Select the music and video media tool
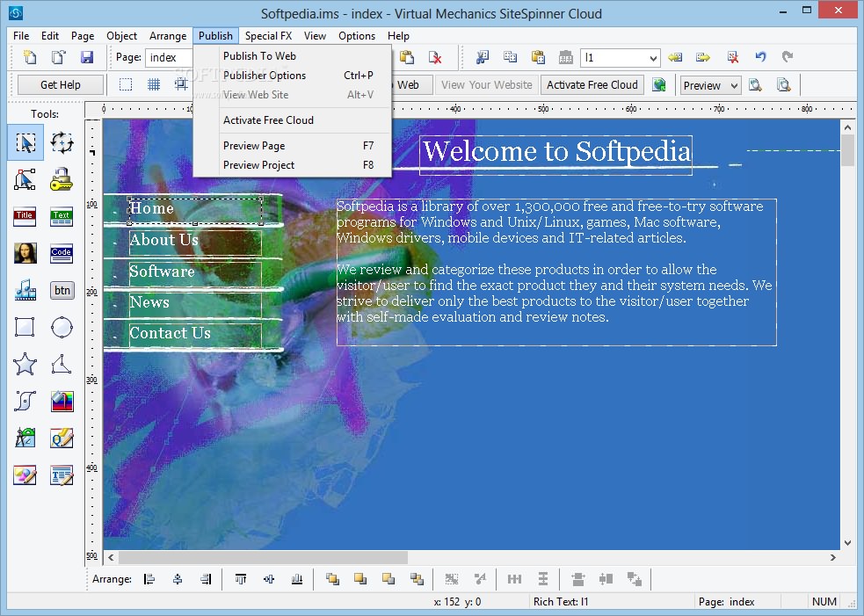The height and width of the screenshot is (616, 864). 25,290
